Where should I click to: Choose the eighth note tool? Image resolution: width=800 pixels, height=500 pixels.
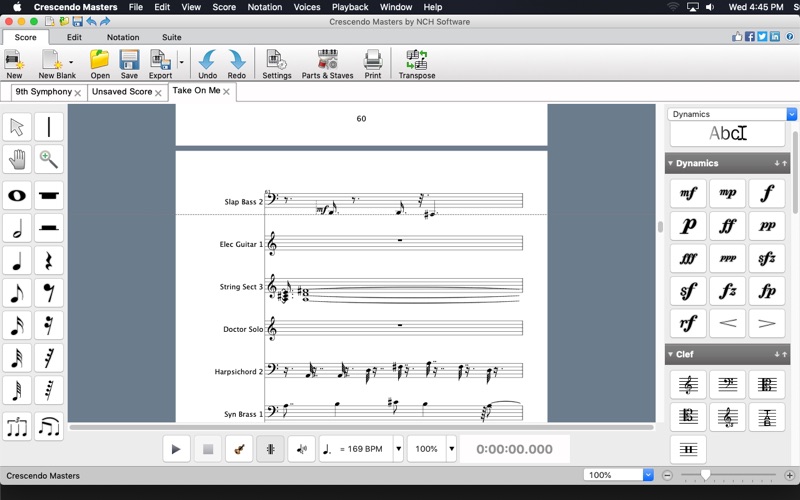click(17, 293)
